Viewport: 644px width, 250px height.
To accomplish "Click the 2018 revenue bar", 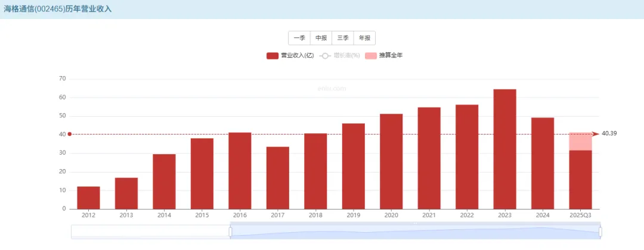I will [x=315, y=171].
